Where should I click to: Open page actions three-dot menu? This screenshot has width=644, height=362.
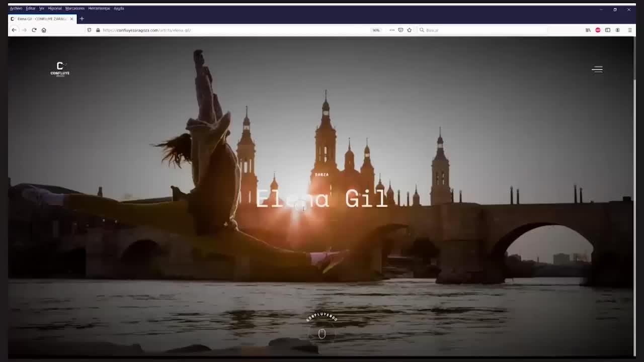tap(392, 30)
